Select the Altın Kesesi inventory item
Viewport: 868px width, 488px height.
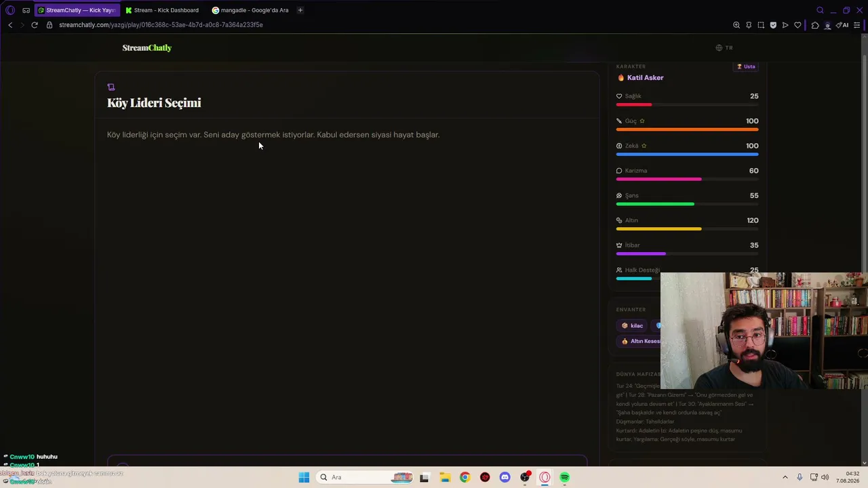(x=639, y=342)
